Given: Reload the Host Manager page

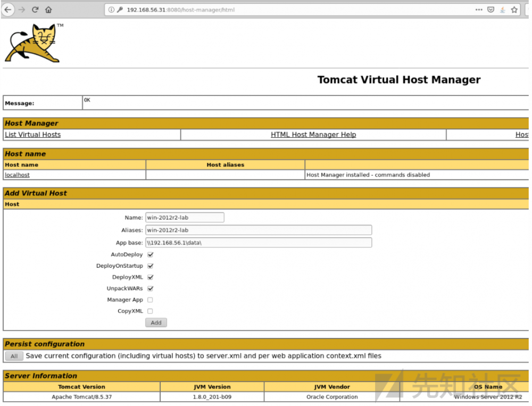Looking at the screenshot, I should pos(35,9).
